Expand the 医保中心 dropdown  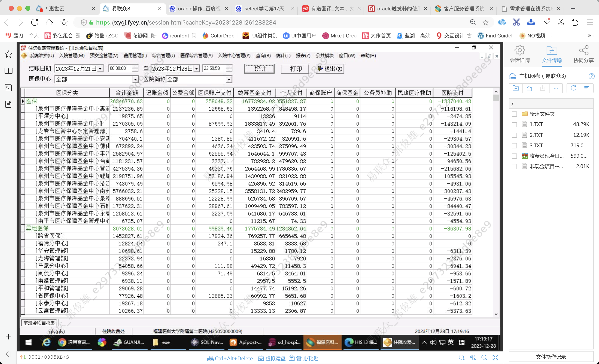135,79
